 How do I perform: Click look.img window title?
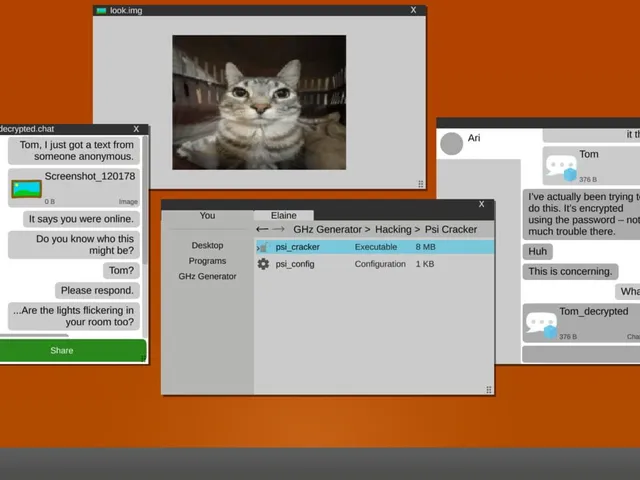126,11
